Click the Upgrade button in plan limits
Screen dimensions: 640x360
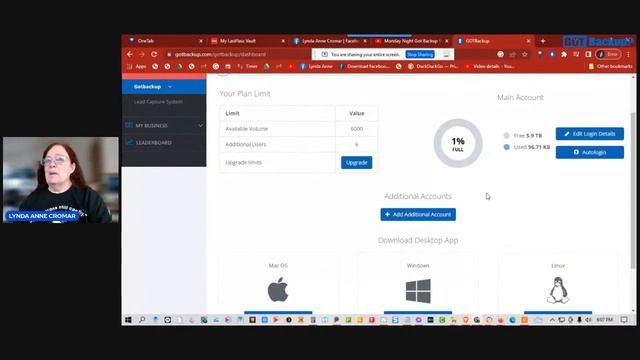click(x=356, y=162)
